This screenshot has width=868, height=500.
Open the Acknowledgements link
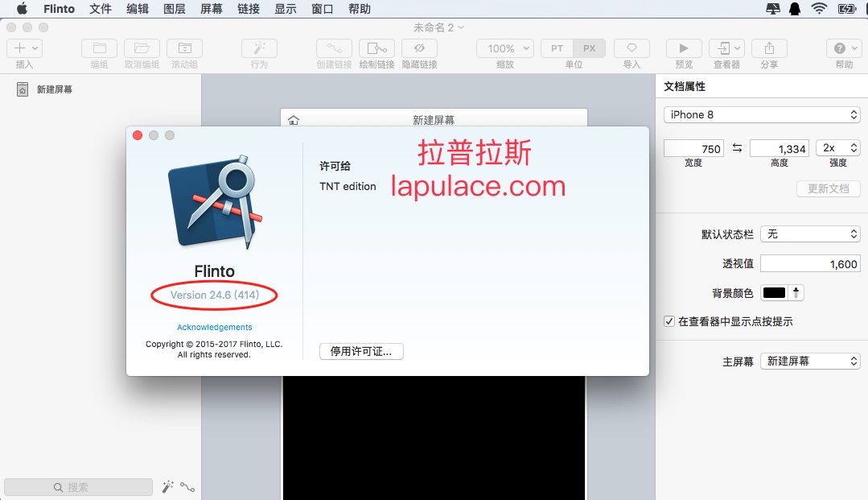pos(214,327)
